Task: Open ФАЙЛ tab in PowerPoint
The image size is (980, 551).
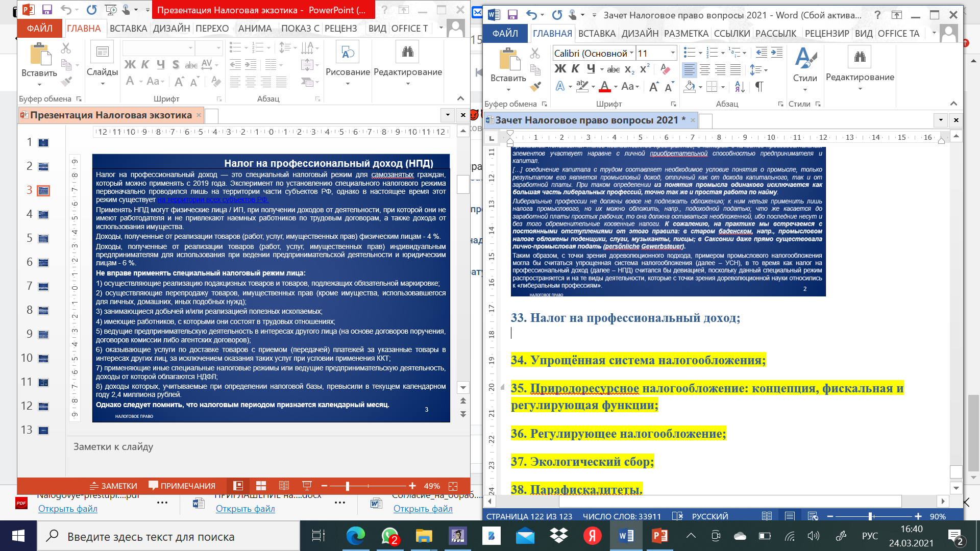Action: tap(40, 29)
